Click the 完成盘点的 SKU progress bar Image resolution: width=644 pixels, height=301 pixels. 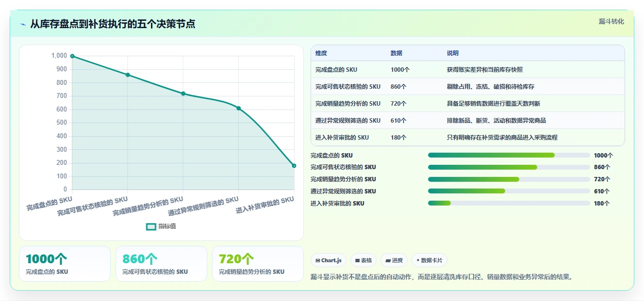pyautogui.click(x=509, y=155)
